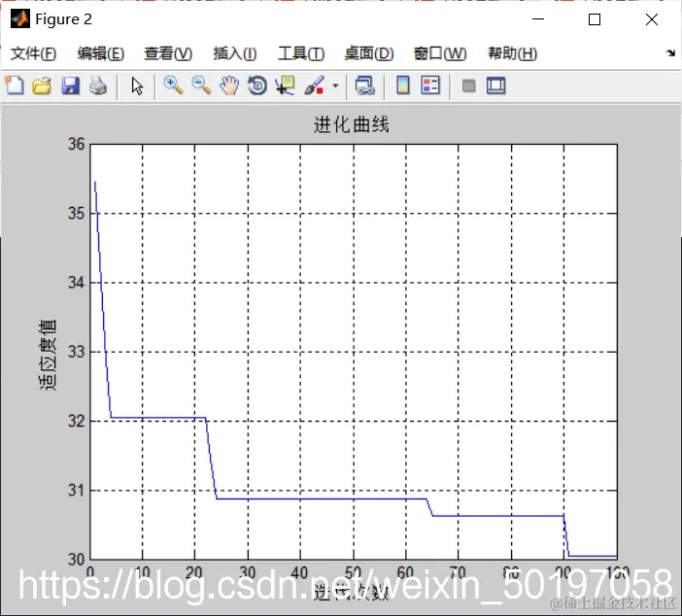Select the Rotate 3D tool

coord(257,86)
